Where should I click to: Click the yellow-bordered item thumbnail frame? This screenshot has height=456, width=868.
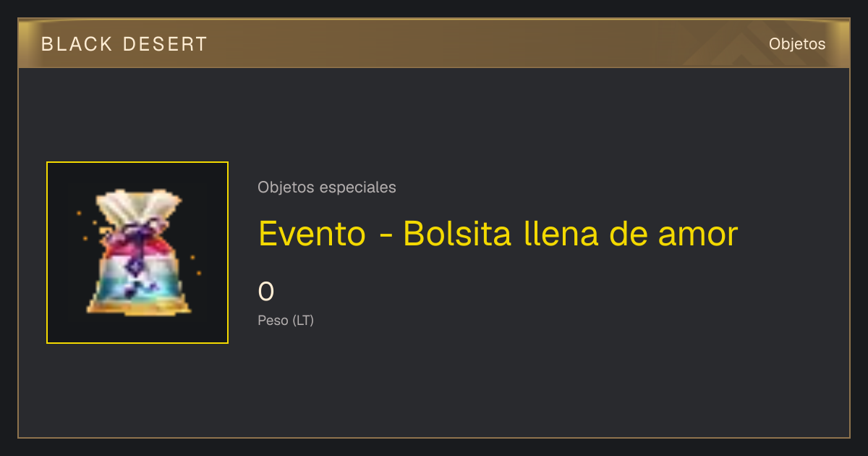tap(137, 253)
